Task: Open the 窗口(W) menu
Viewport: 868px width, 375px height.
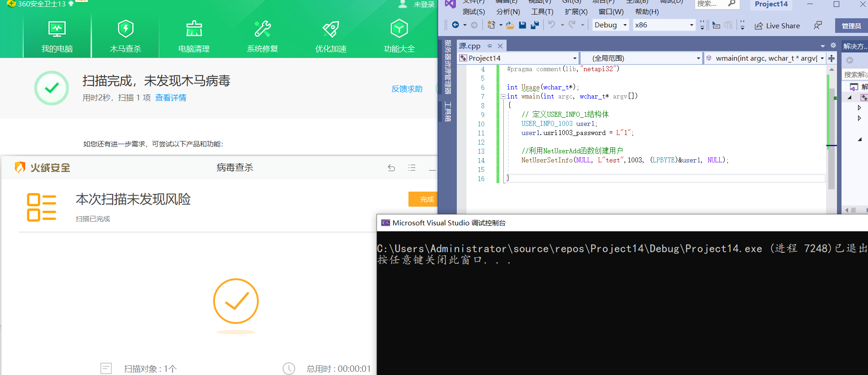Action: tap(611, 12)
